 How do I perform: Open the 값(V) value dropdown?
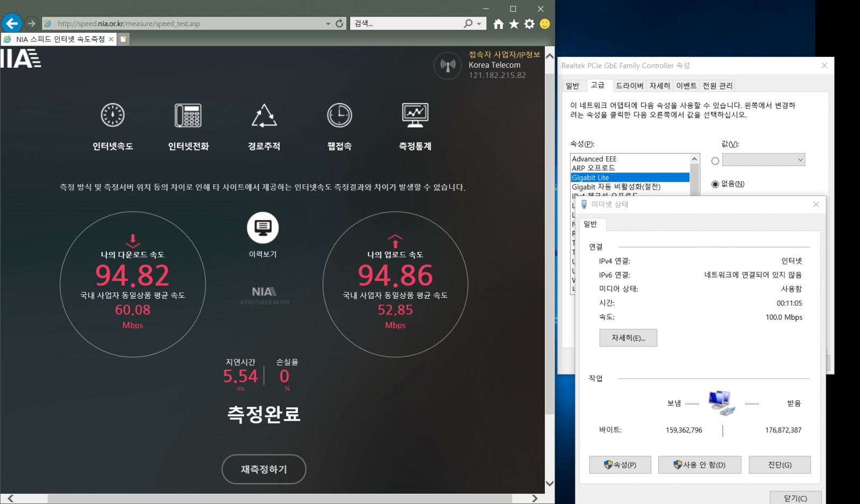coord(764,160)
